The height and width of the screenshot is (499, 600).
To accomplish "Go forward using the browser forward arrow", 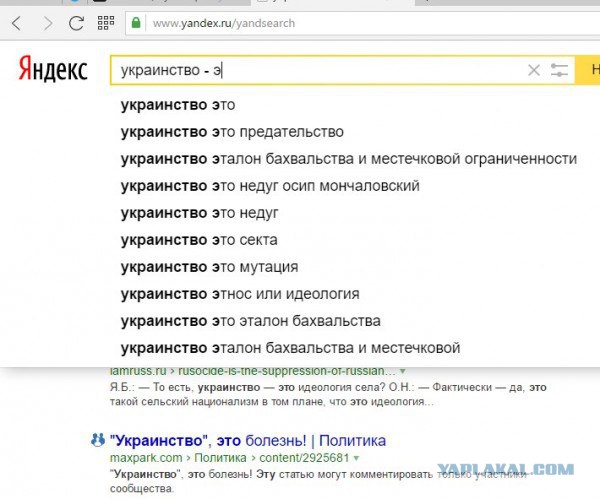I will tap(47, 23).
